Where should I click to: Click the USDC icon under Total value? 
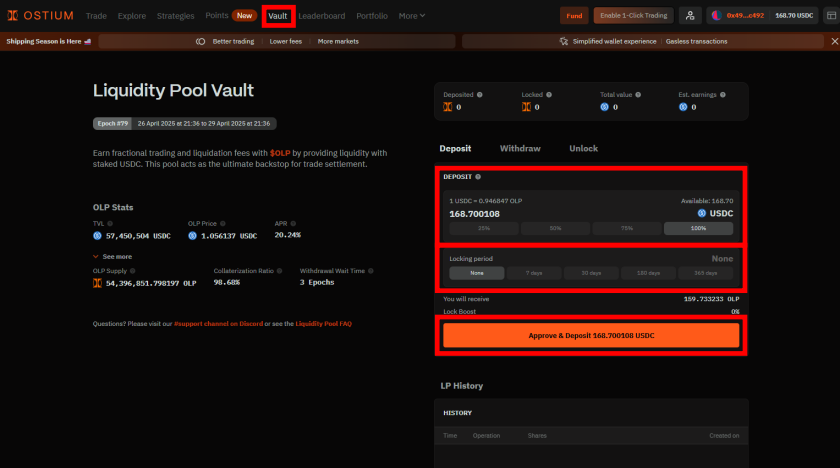pos(604,107)
